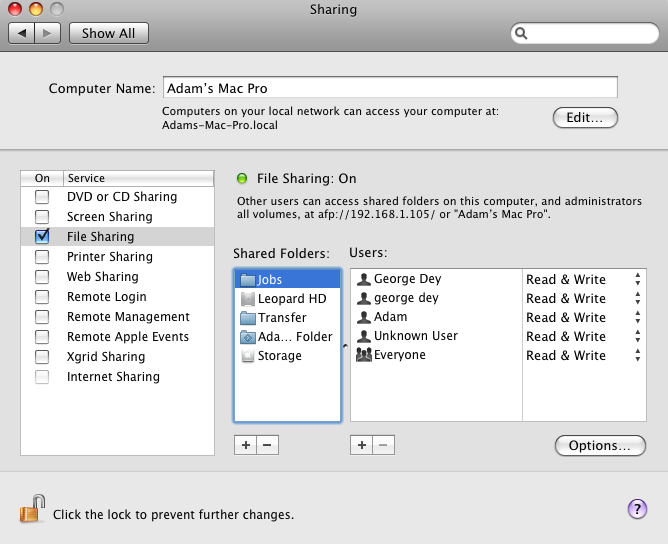Select DVD or CD Sharing service row
668x544 pixels.
(117, 197)
